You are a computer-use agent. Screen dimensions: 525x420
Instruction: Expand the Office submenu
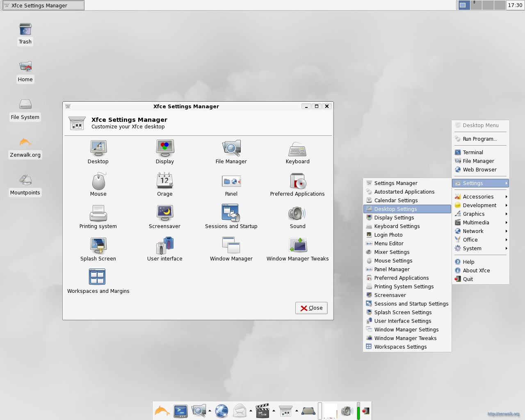coord(481,240)
